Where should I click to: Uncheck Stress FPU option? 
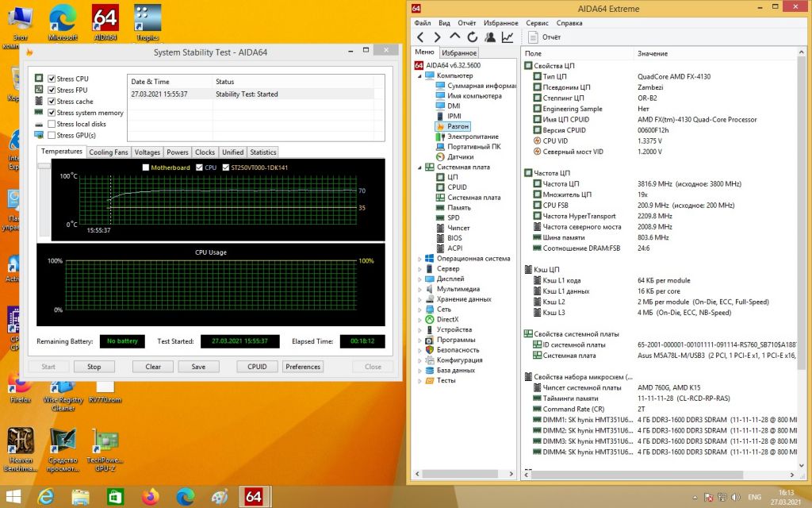tap(52, 90)
